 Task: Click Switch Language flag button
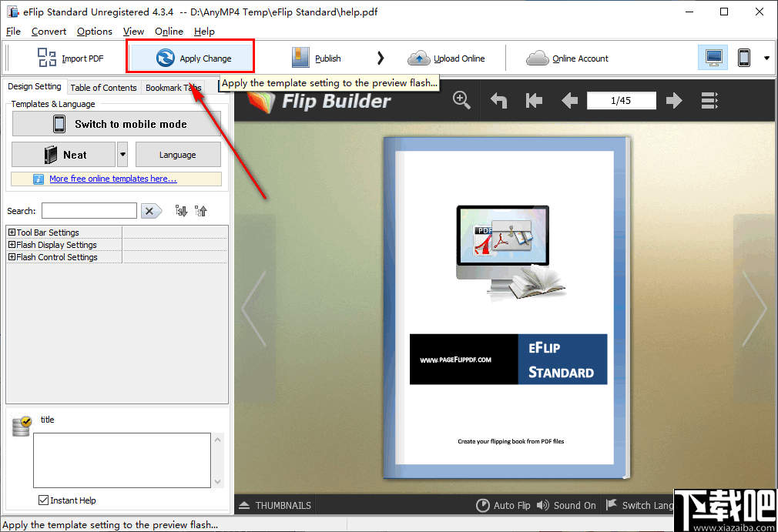click(639, 505)
